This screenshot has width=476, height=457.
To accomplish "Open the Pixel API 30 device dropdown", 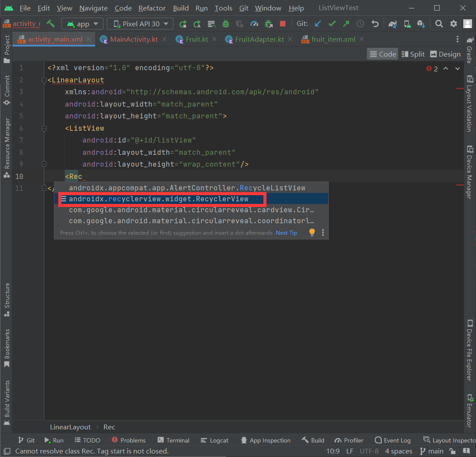I will (x=140, y=24).
